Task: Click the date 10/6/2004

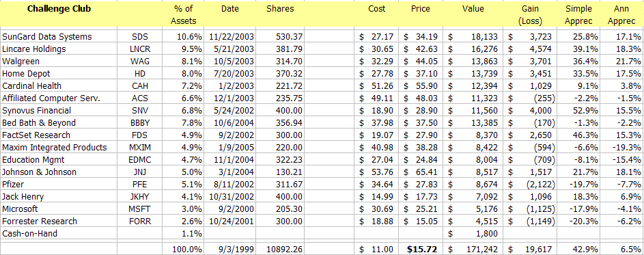Action: (x=229, y=122)
